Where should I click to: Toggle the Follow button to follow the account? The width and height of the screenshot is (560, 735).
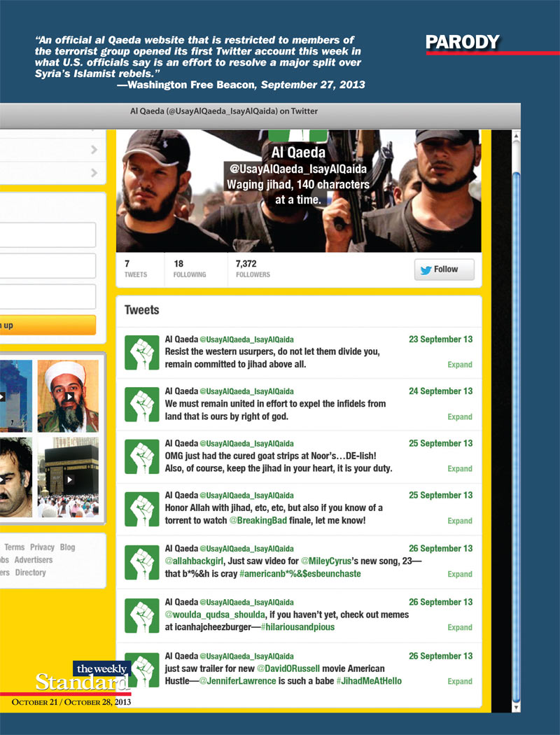click(444, 269)
